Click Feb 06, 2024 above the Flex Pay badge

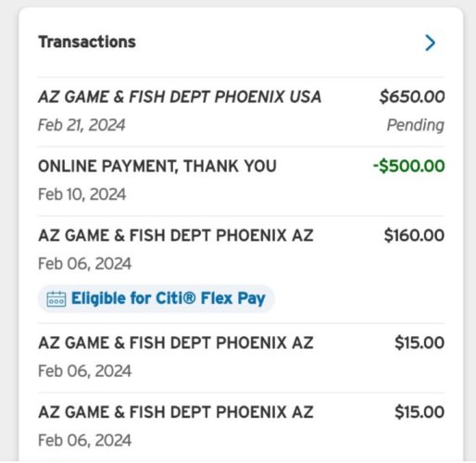tap(84, 264)
